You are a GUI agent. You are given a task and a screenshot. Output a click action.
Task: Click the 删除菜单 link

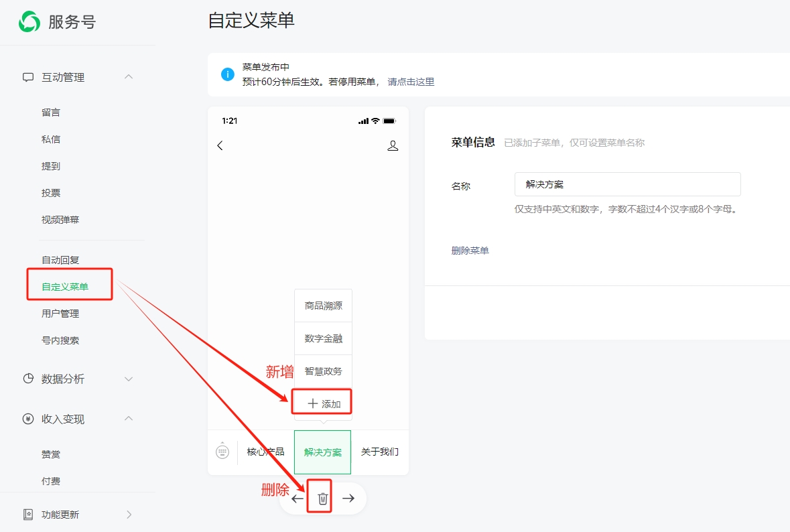pos(470,251)
